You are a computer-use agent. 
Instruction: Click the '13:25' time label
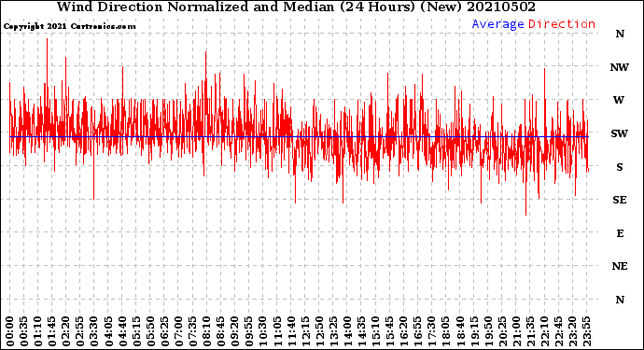(333, 331)
